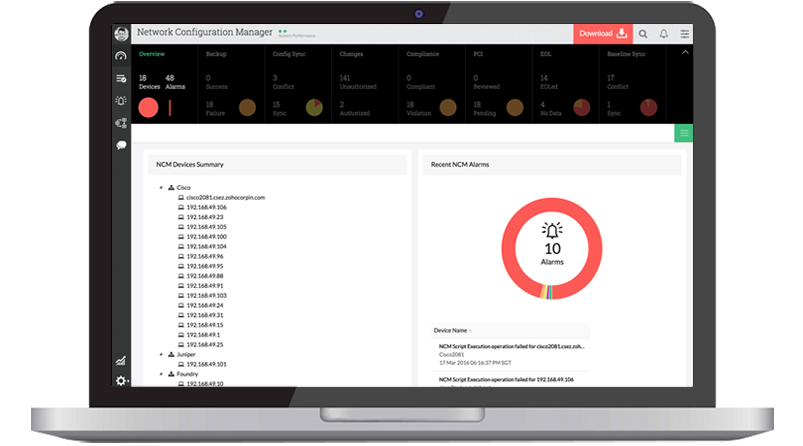The image size is (803, 446).
Task: Select device 192.168.49.15
Action: (204, 325)
